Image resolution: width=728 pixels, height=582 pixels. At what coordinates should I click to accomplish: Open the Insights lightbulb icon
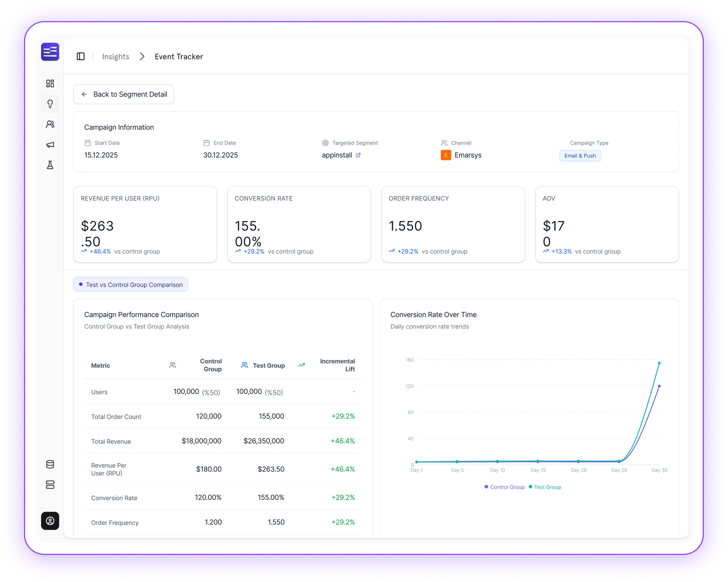[x=50, y=104]
